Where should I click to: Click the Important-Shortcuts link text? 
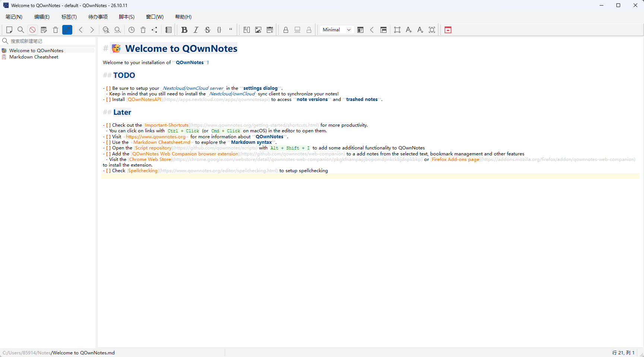tap(167, 125)
